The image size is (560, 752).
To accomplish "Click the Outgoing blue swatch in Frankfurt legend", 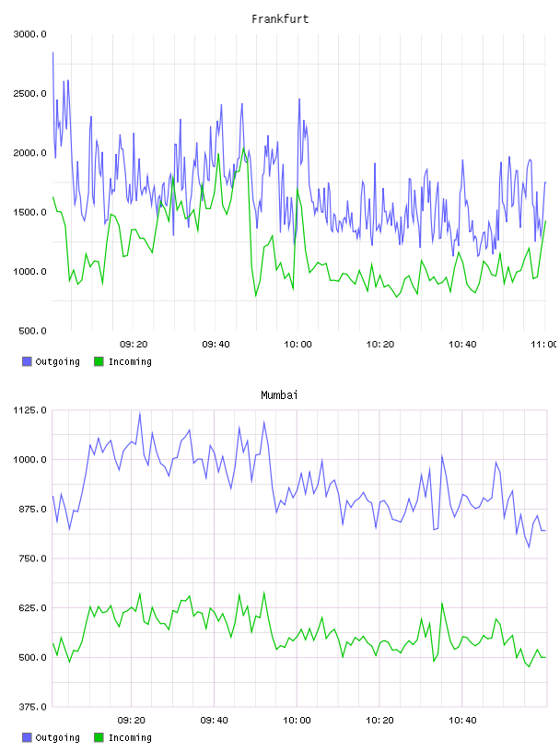I will click(x=27, y=361).
